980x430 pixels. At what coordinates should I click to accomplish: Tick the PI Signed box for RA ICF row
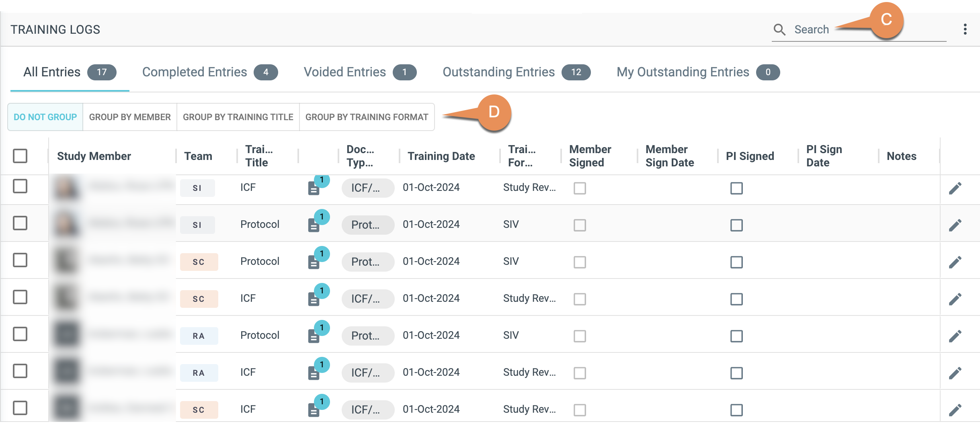[736, 373]
